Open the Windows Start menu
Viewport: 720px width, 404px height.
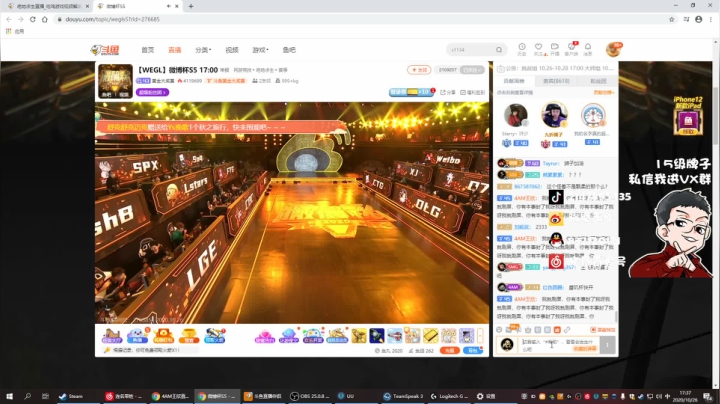(9, 396)
